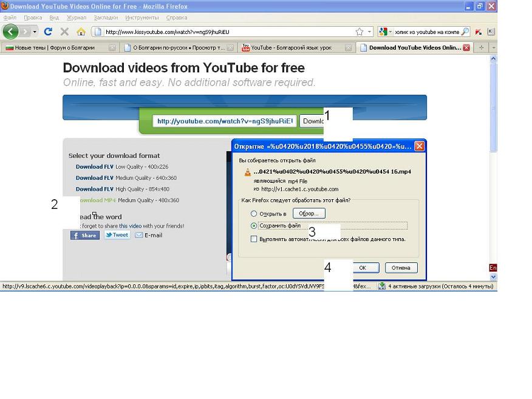Go to the Home page icon
This screenshot has height=399, width=532.
[x=81, y=32]
